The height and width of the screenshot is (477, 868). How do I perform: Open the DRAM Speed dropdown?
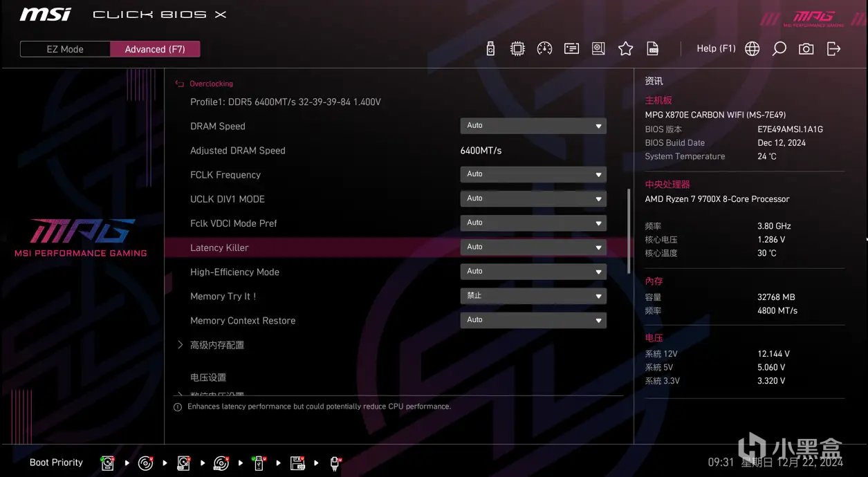point(533,126)
